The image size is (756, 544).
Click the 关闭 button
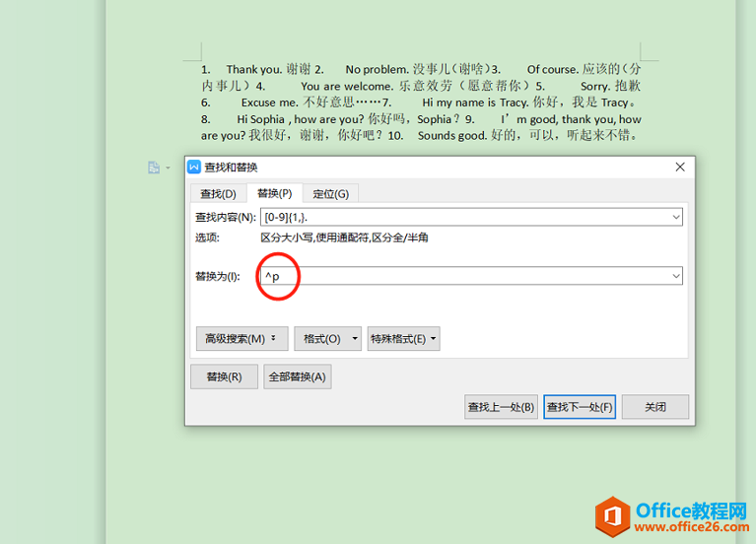coord(655,407)
